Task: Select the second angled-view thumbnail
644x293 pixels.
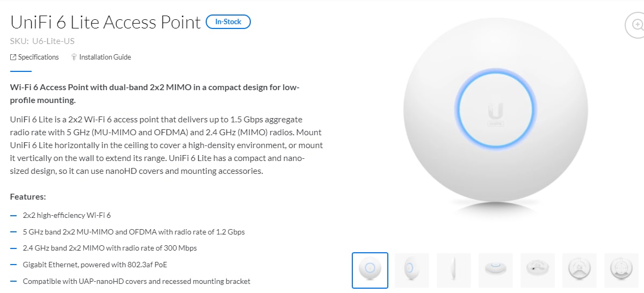Action: pyautogui.click(x=412, y=270)
